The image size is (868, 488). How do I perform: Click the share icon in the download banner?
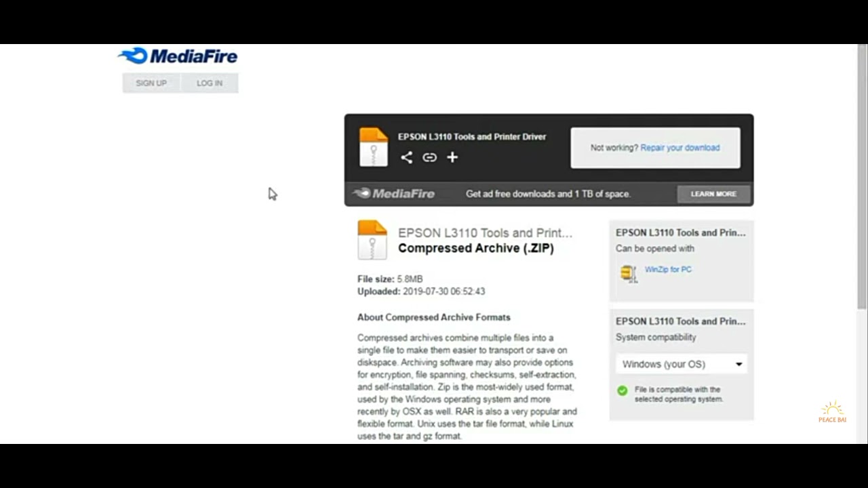click(406, 157)
